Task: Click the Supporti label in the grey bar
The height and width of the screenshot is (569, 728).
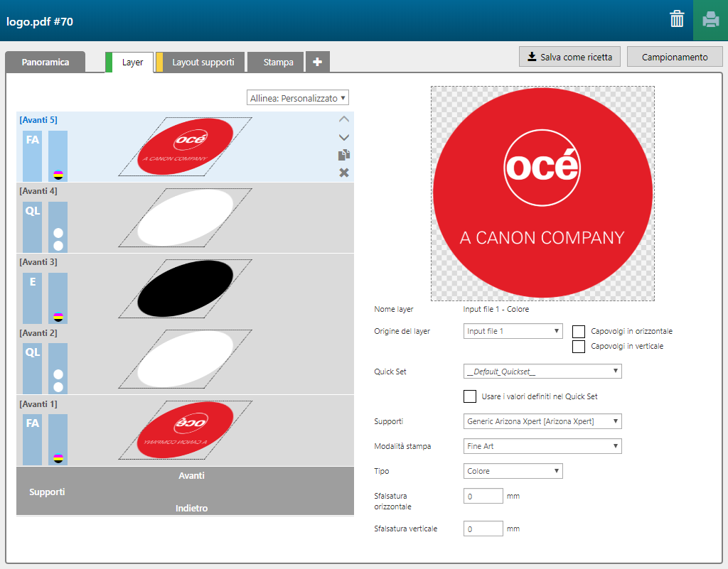Action: point(47,492)
